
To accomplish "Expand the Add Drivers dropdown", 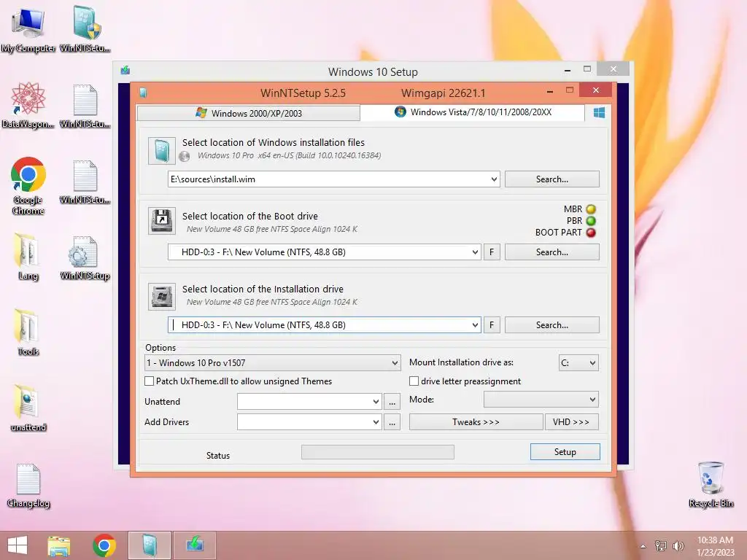I will click(376, 422).
